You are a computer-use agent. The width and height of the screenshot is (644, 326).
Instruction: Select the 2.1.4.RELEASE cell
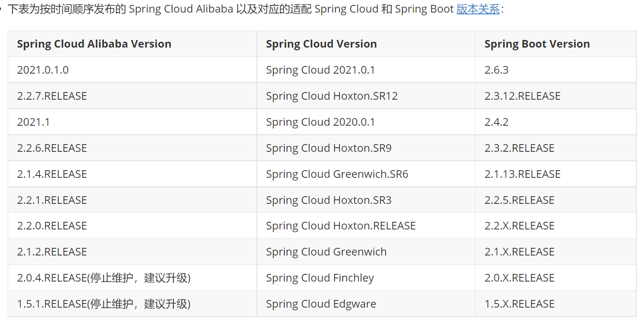click(132, 174)
